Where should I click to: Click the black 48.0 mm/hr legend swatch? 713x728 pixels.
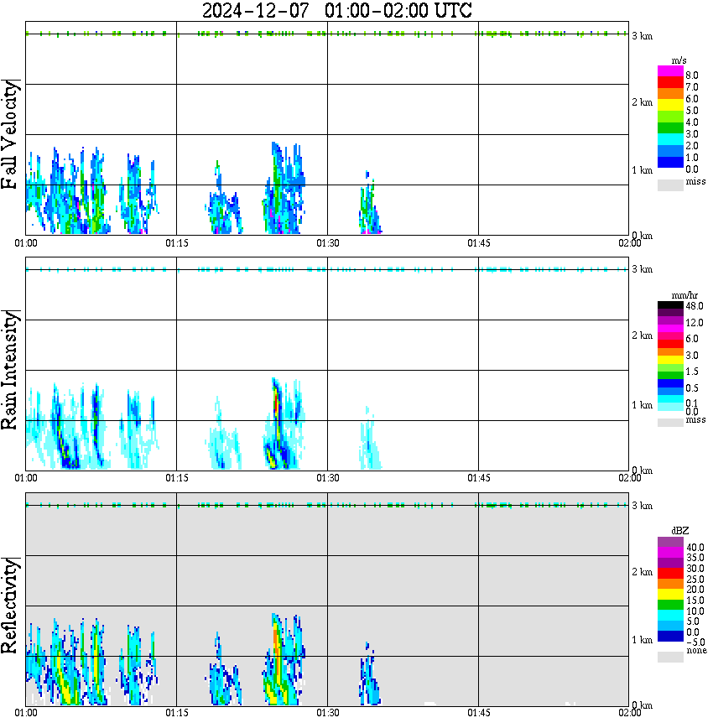670,305
